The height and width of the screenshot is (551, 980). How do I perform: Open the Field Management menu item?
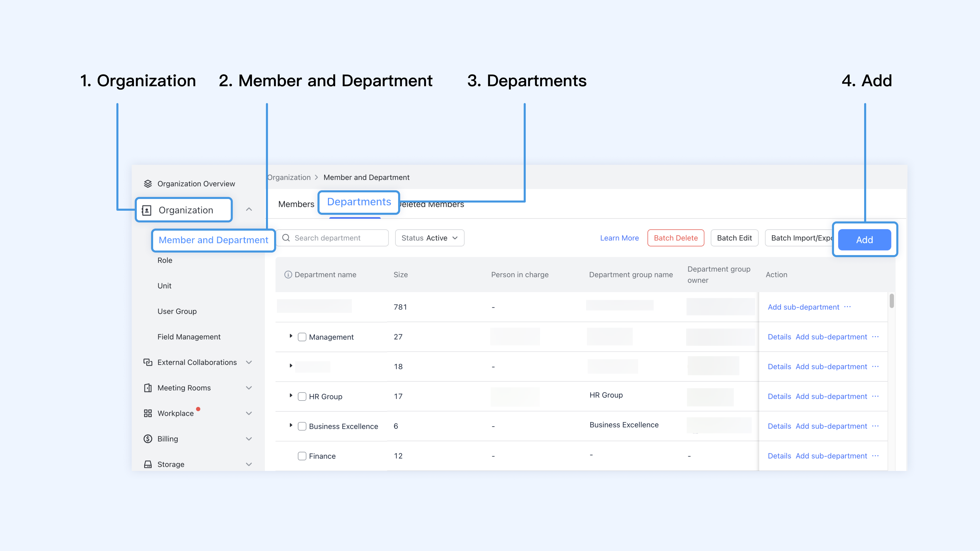pyautogui.click(x=189, y=337)
